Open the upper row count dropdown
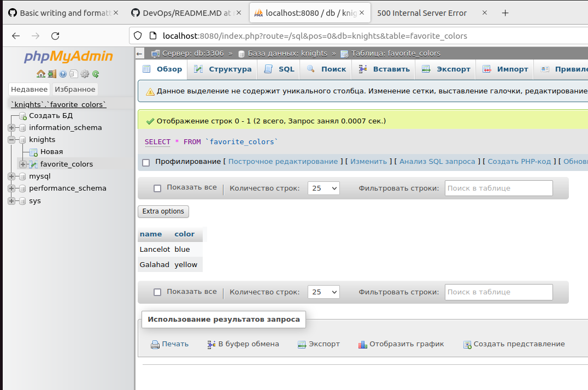 coord(324,188)
